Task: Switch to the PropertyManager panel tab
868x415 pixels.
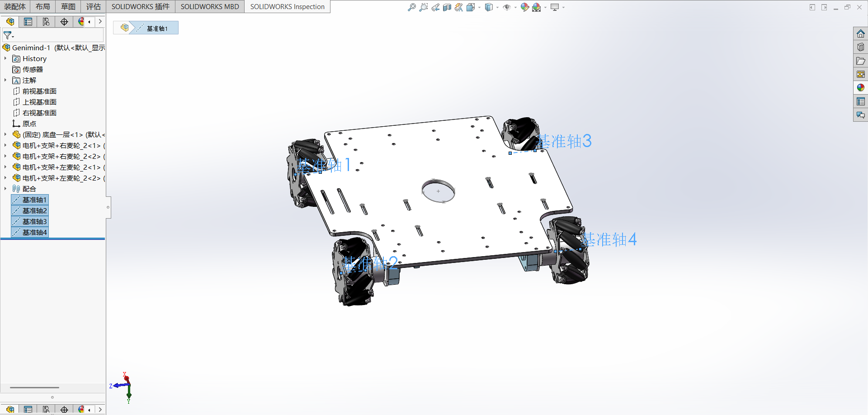Action: (x=28, y=22)
